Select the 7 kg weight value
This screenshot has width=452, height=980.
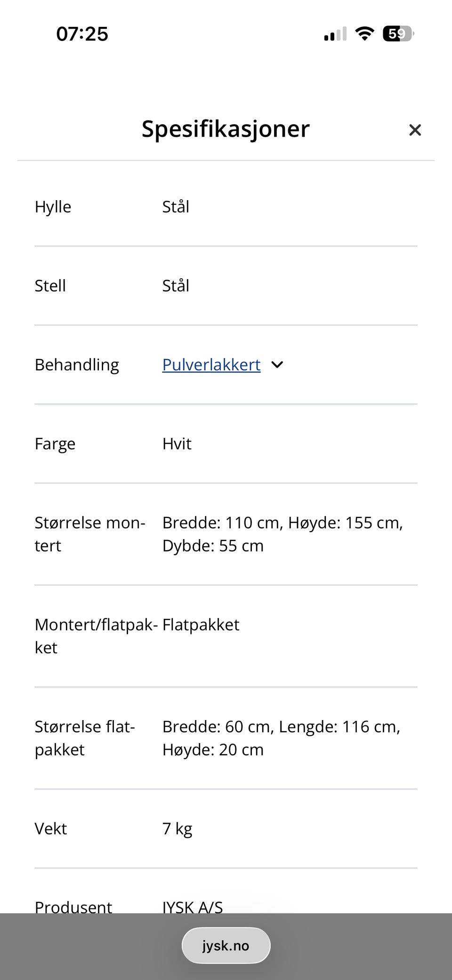click(177, 828)
